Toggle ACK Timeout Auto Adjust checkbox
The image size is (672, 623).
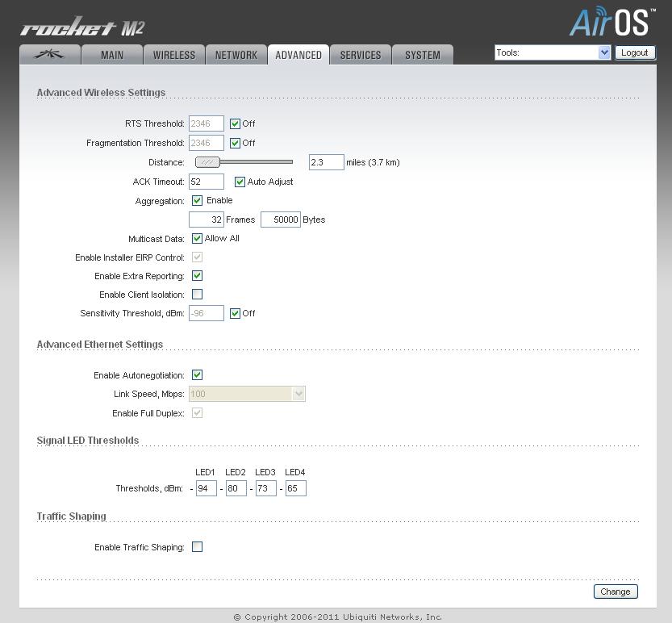[x=240, y=182]
